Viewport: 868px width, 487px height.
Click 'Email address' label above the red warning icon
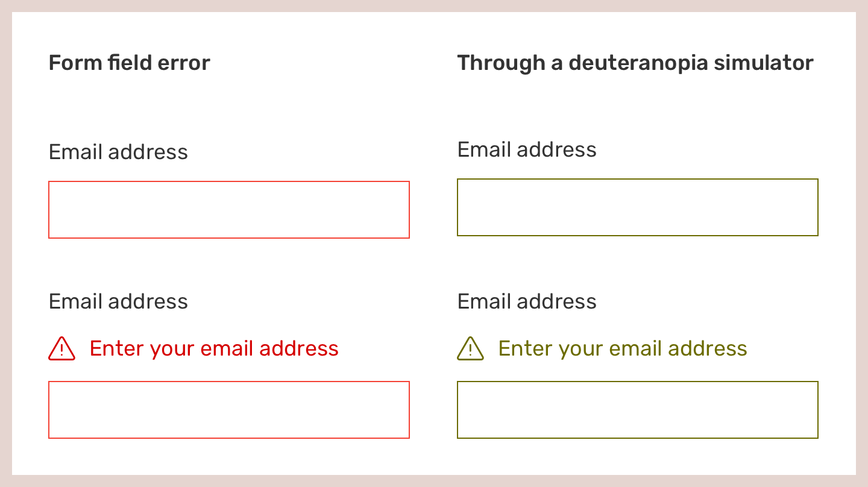118,301
